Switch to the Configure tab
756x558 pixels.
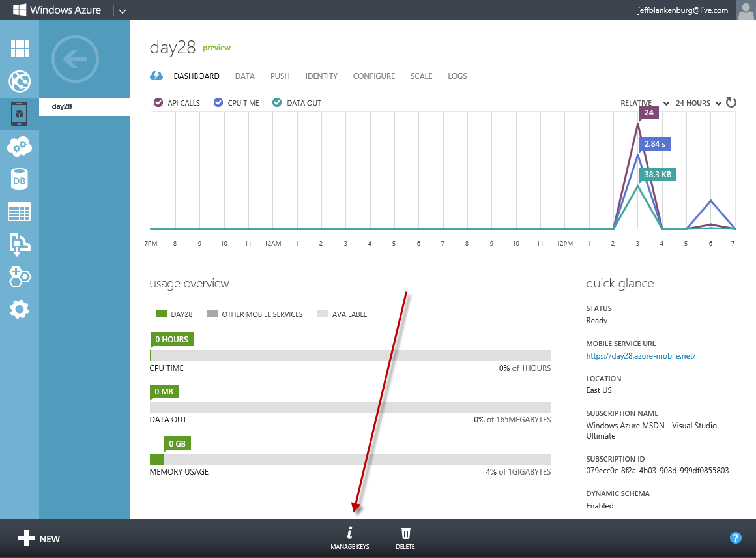(373, 76)
